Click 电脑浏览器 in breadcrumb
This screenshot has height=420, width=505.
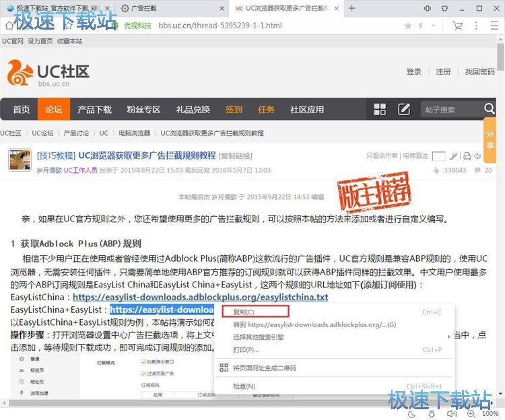(x=134, y=133)
